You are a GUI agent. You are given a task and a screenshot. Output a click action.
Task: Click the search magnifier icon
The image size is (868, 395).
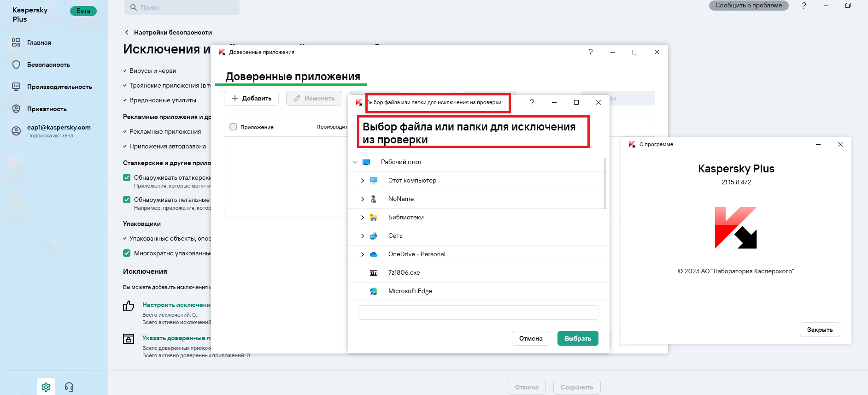[x=134, y=7]
